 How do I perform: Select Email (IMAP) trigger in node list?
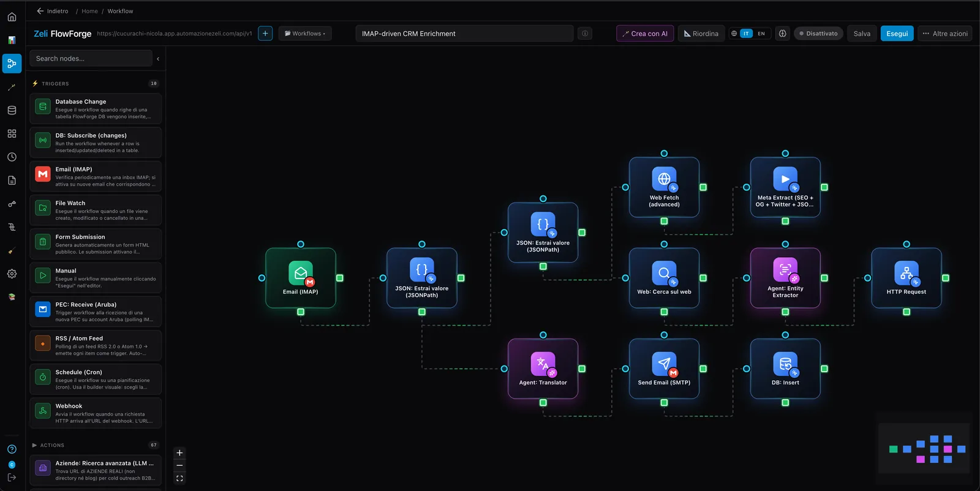(96, 176)
